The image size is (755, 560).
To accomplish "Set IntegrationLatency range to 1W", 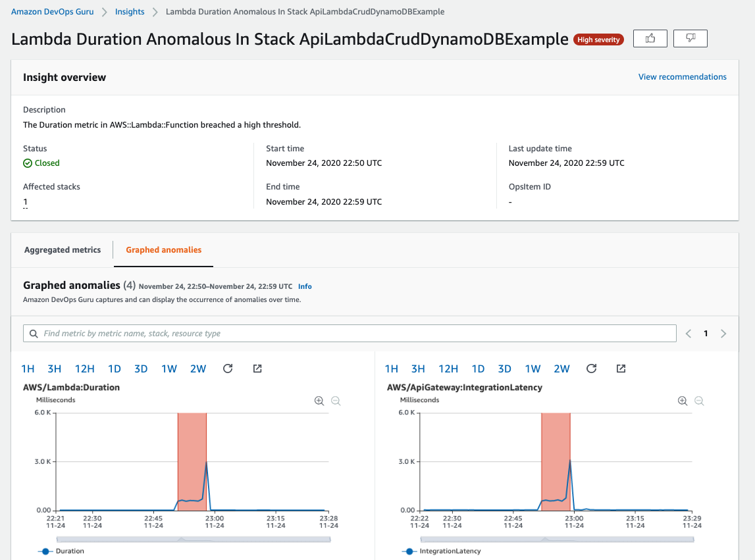I will pos(533,369).
